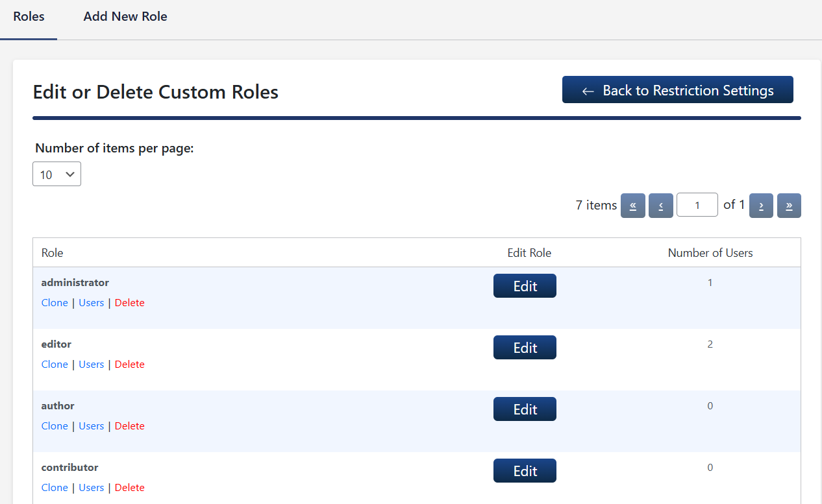Edit the editor role
Viewport: 822px width, 504px height.
point(525,348)
